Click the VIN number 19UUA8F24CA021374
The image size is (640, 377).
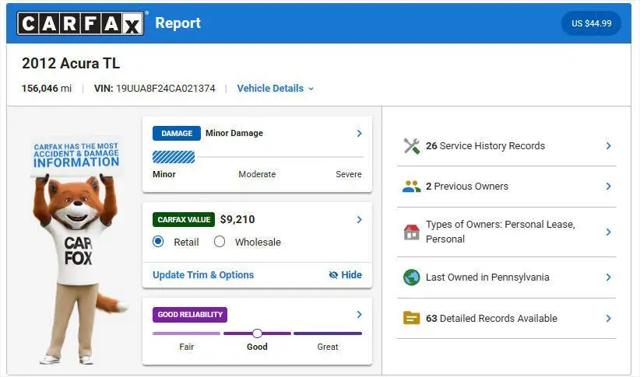coord(165,89)
